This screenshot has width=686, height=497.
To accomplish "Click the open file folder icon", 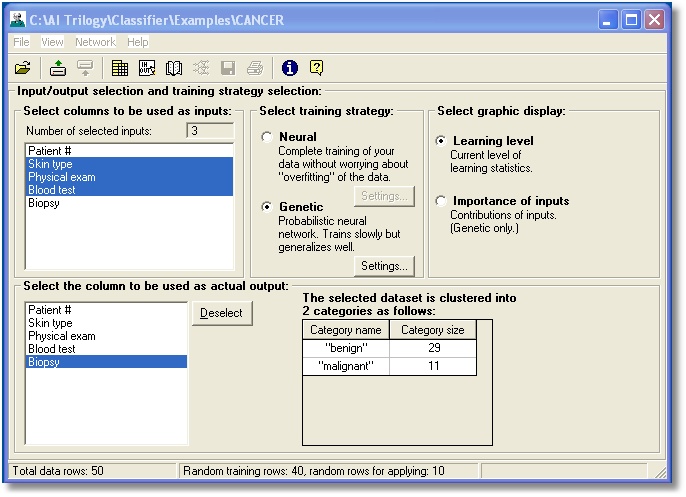I will [x=22, y=68].
